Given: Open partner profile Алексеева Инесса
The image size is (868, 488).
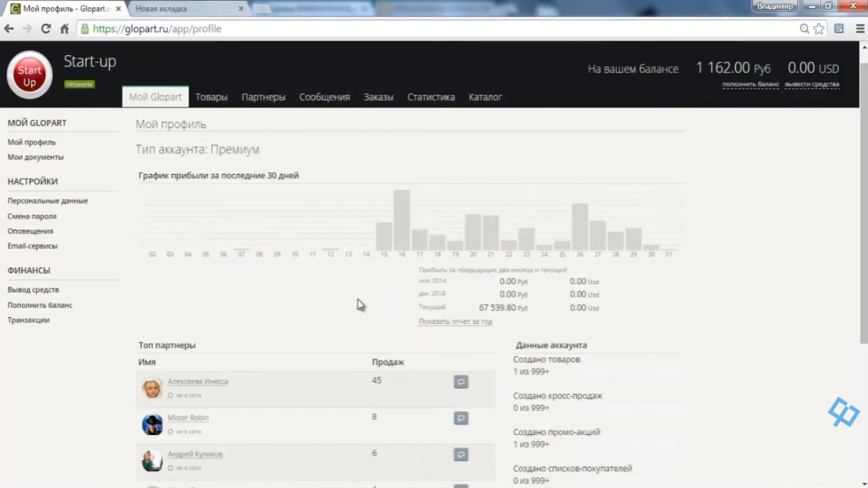Looking at the screenshot, I should click(x=198, y=381).
